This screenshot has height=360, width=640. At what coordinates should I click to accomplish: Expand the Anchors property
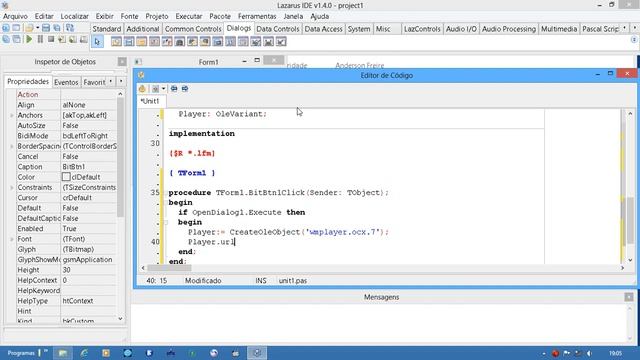tap(11, 116)
